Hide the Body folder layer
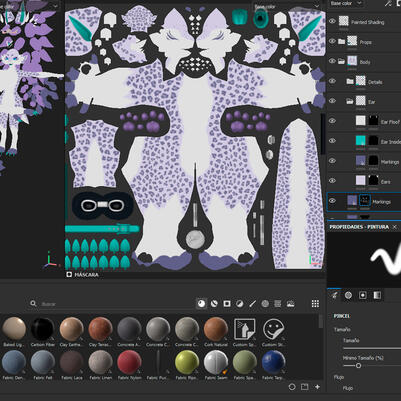 [332, 61]
